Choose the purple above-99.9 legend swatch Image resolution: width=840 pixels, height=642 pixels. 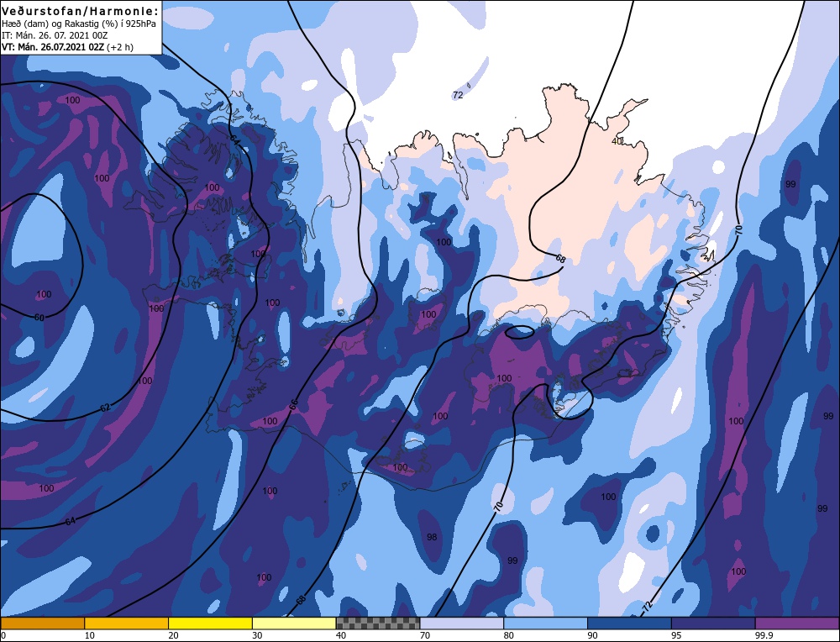point(797,624)
